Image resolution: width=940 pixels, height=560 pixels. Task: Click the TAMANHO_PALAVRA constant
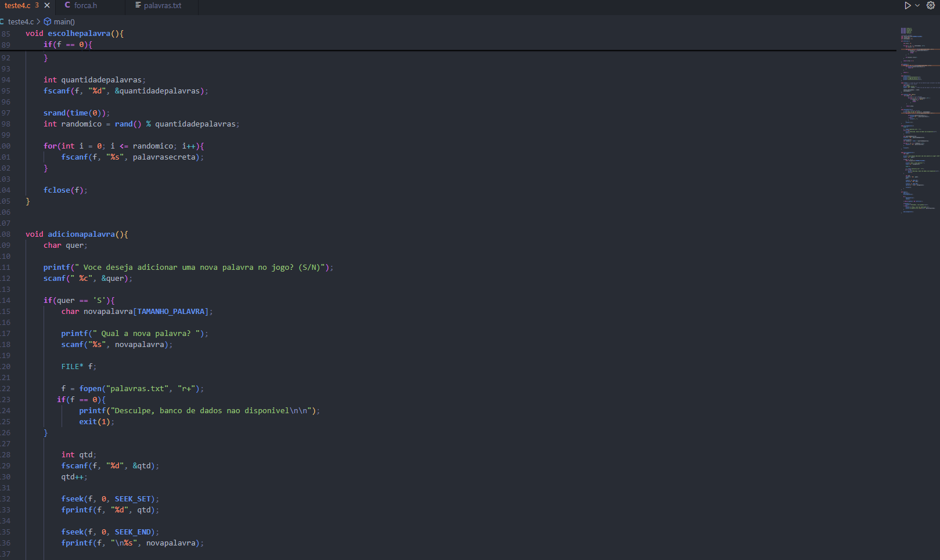(171, 312)
